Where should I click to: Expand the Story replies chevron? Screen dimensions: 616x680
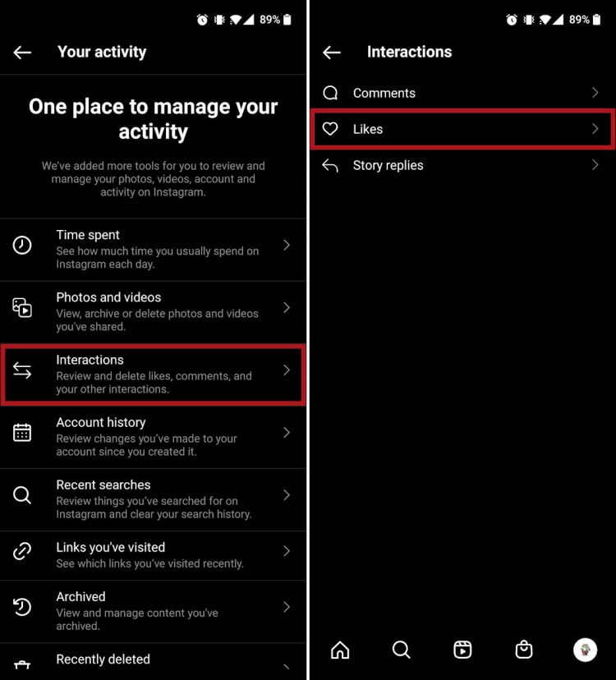pos(595,165)
